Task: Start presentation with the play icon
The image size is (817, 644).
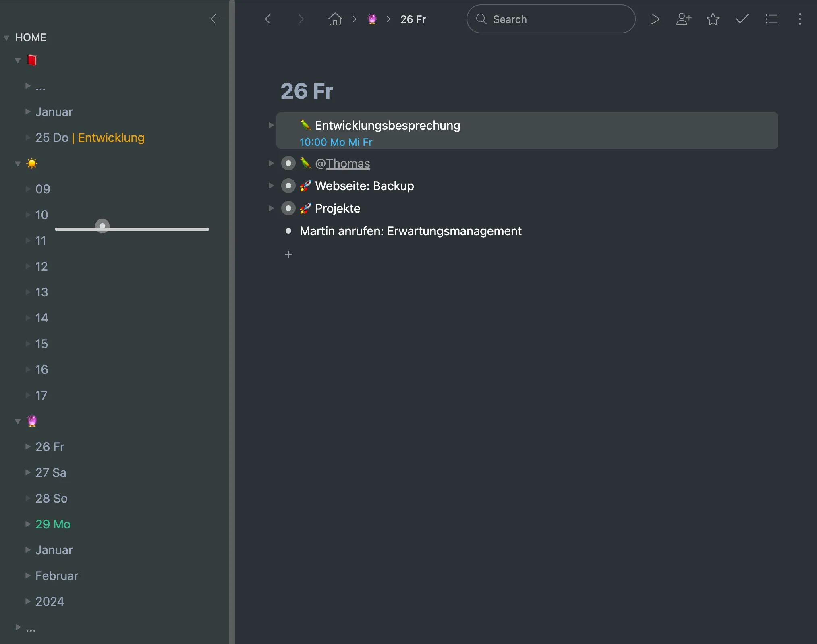Action: click(654, 19)
